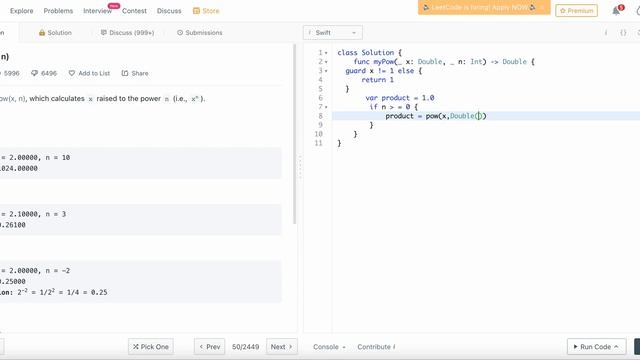Collapse the class Solution block at line 1
The width and height of the screenshot is (640, 360).
[326, 53]
